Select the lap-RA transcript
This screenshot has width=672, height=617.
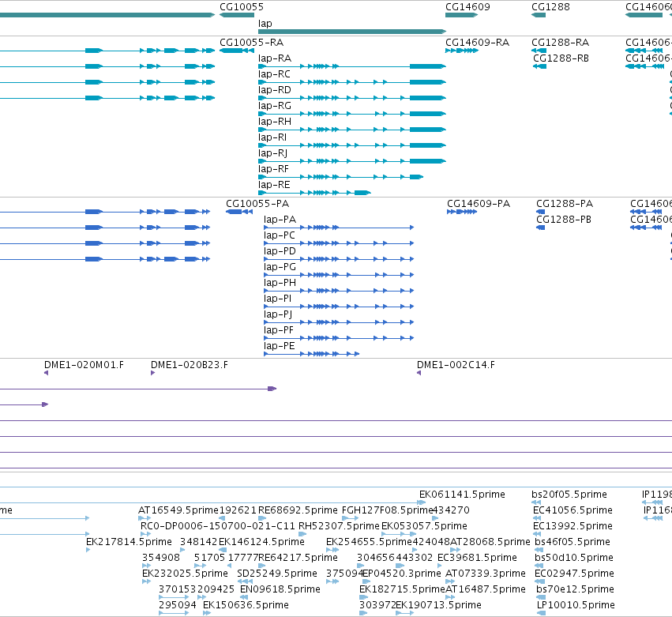pyautogui.click(x=352, y=66)
